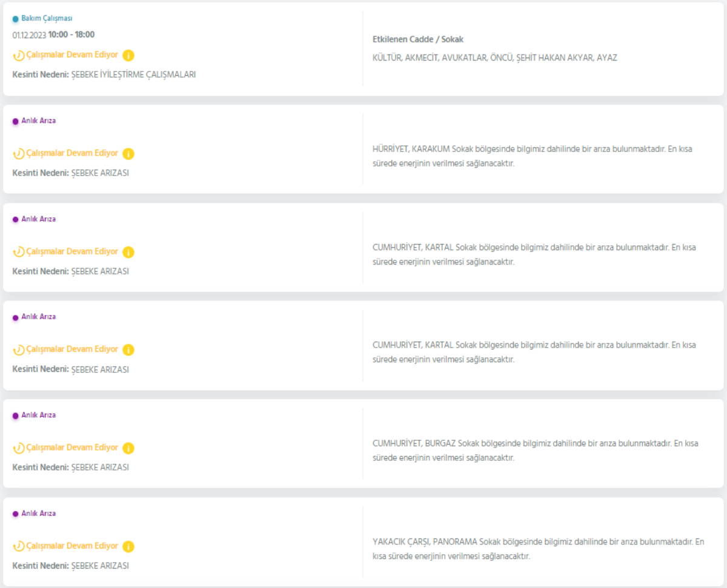Viewport: 727px width, 588px height.
Task: Click info icon for CUMHURİYET, BURGAZ outage
Action: [x=128, y=448]
